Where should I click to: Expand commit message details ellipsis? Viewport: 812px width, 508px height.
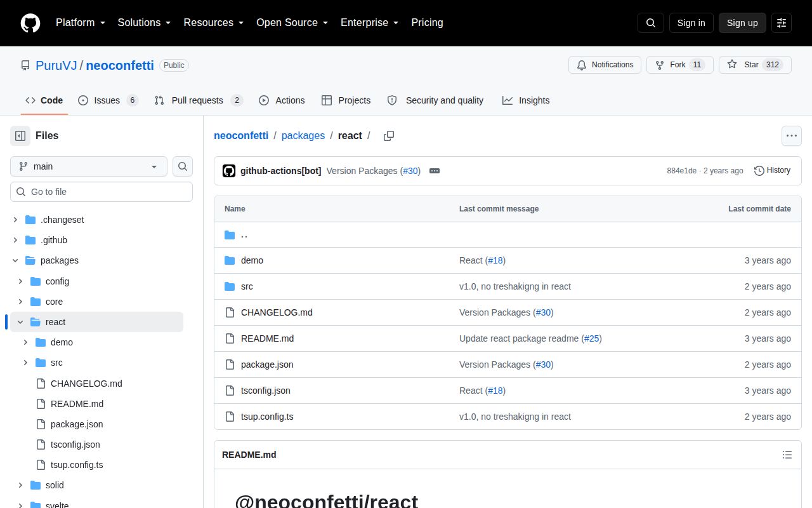[435, 171]
